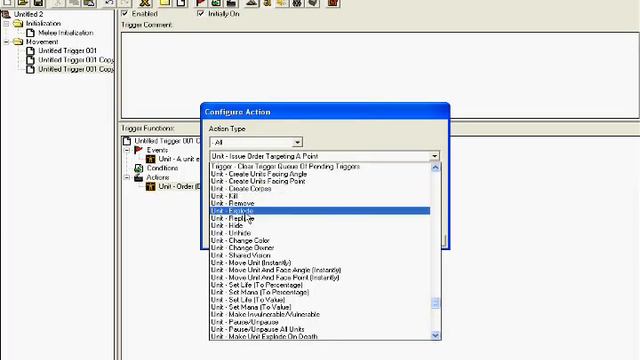Click the Redo toolbar icon
This screenshot has height=360, width=640.
point(125,3)
